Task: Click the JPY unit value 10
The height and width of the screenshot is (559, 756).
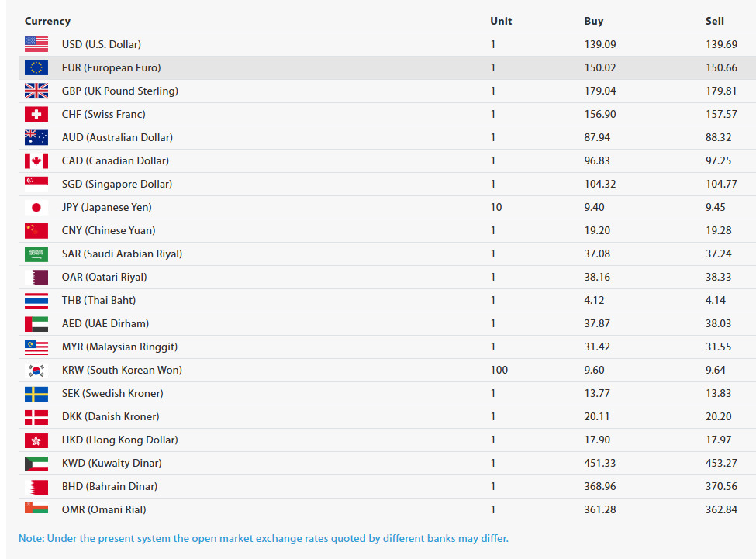Action: tap(496, 207)
